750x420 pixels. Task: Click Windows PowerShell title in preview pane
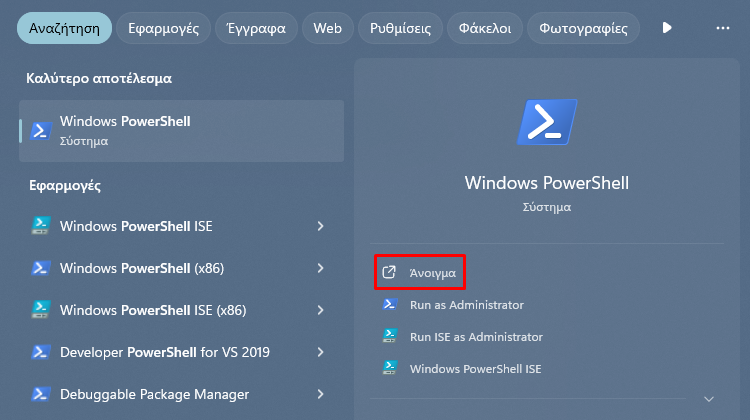547,183
